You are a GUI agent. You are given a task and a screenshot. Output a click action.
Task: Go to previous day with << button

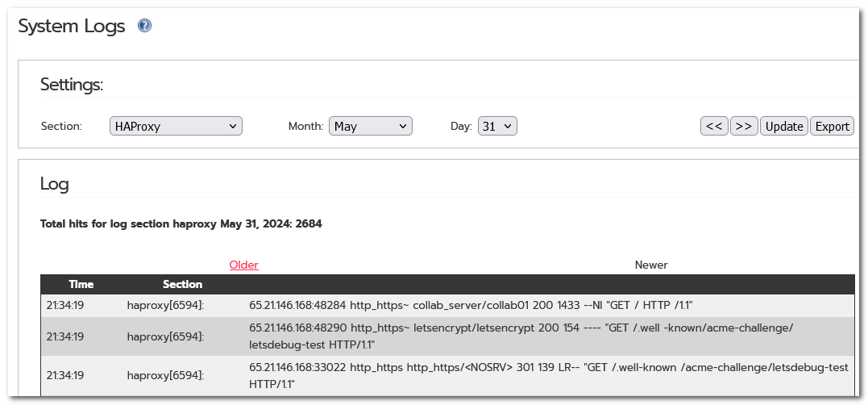(714, 126)
